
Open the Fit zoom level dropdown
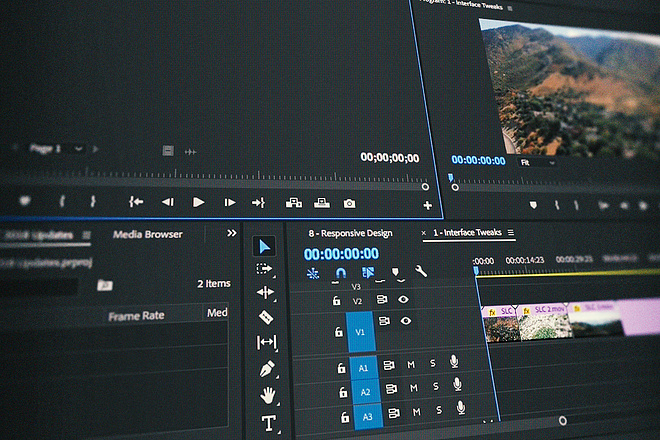(537, 163)
